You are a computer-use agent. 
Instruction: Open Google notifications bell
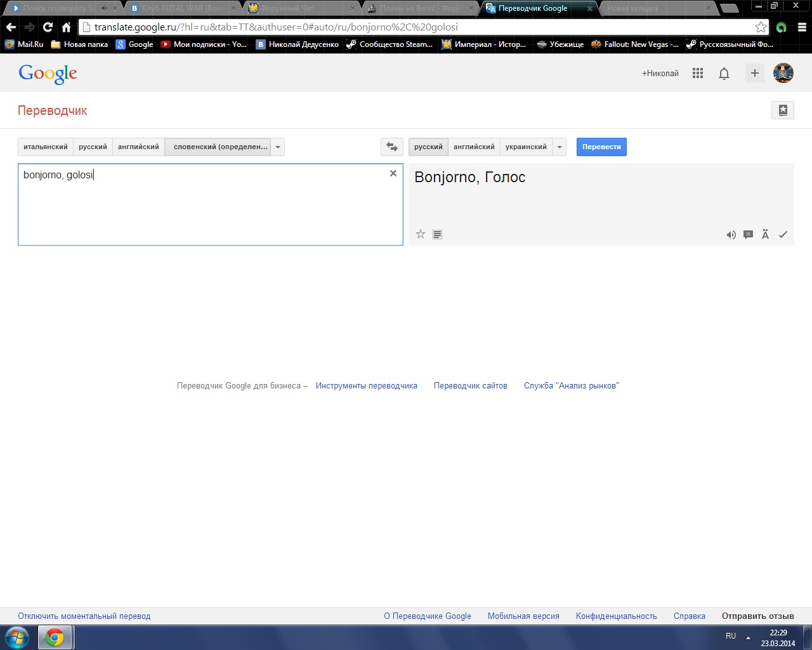coord(724,74)
